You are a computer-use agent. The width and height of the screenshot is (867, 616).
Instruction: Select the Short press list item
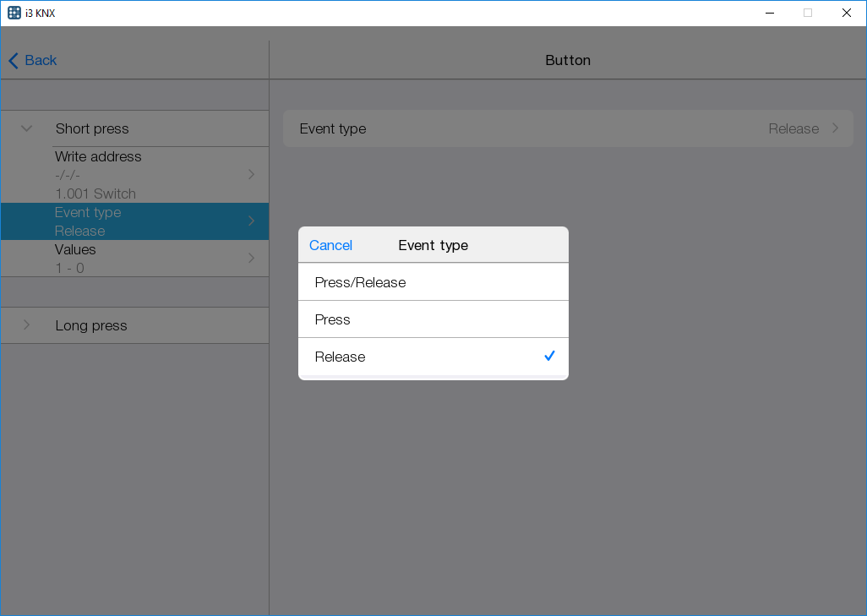[92, 129]
